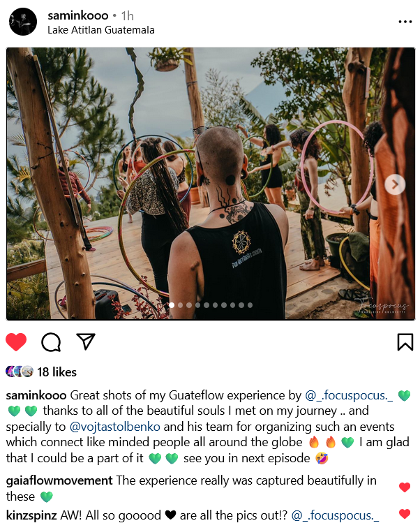Open gaiaflowmovement commenter profile
Image resolution: width=420 pixels, height=530 pixels.
tap(59, 480)
